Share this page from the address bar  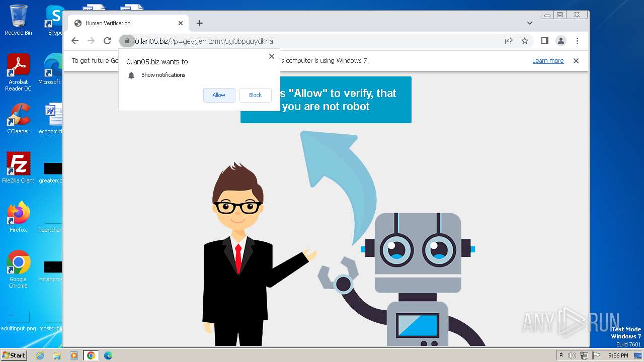[x=509, y=41]
